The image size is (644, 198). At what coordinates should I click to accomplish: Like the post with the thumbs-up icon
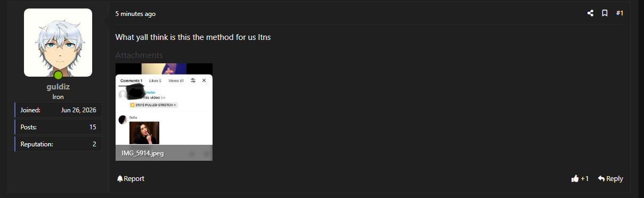coord(575,179)
